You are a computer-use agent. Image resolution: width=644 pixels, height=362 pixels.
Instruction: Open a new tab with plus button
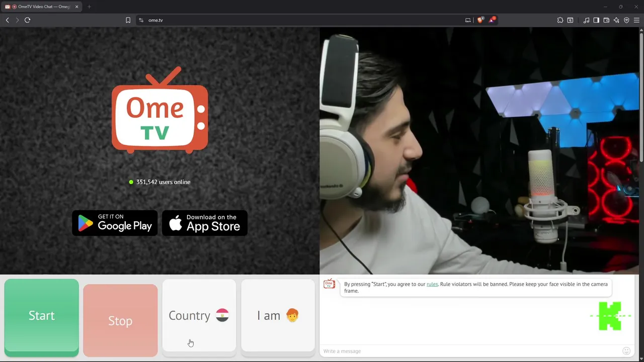coord(89,7)
